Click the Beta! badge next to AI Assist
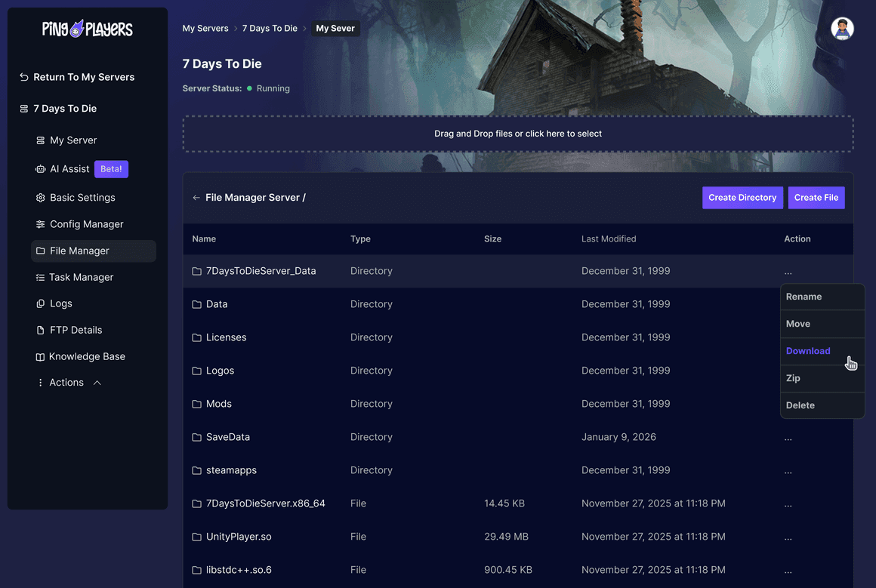 pyautogui.click(x=111, y=168)
